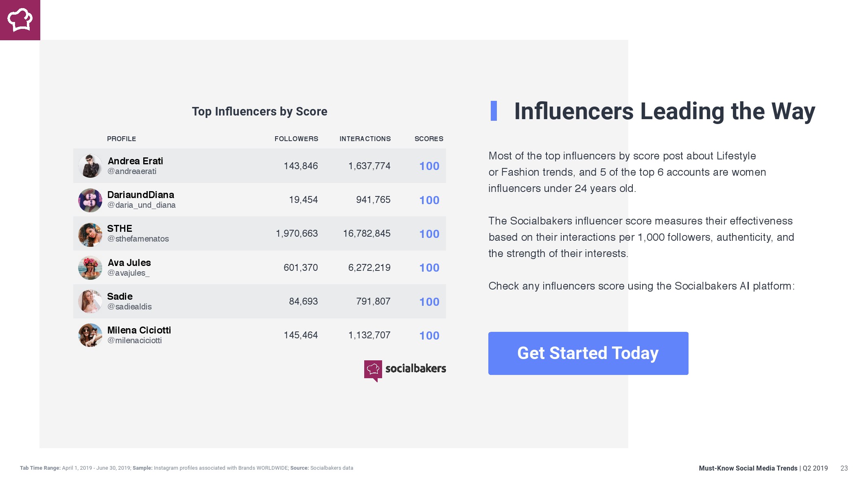
Task: Click Ava Jules' profile avatar
Action: click(x=90, y=268)
